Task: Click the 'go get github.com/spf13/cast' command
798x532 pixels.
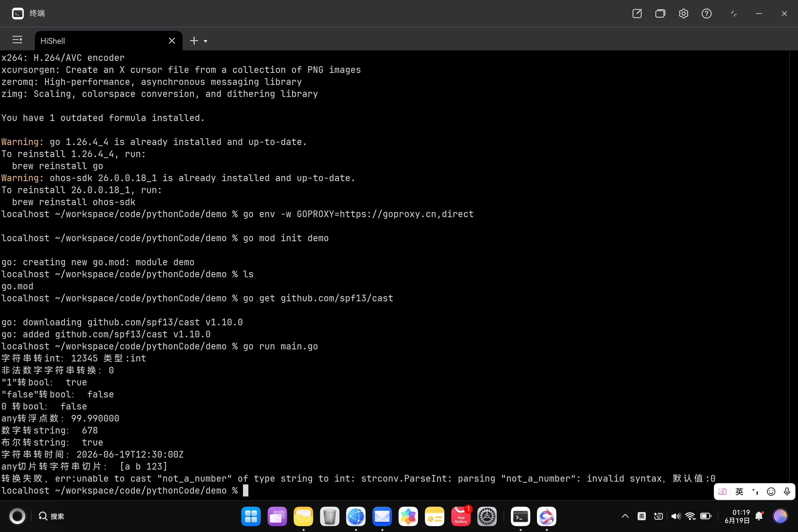Action: click(x=318, y=298)
